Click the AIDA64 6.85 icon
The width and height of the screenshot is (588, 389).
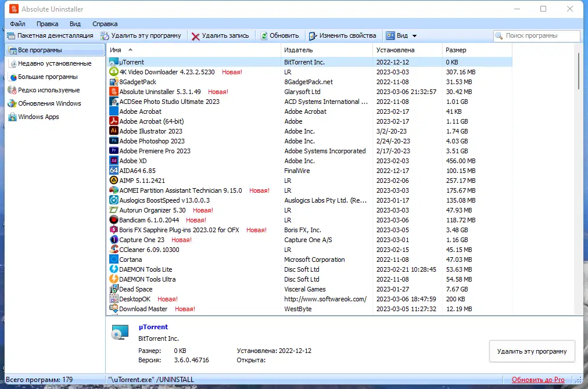114,171
